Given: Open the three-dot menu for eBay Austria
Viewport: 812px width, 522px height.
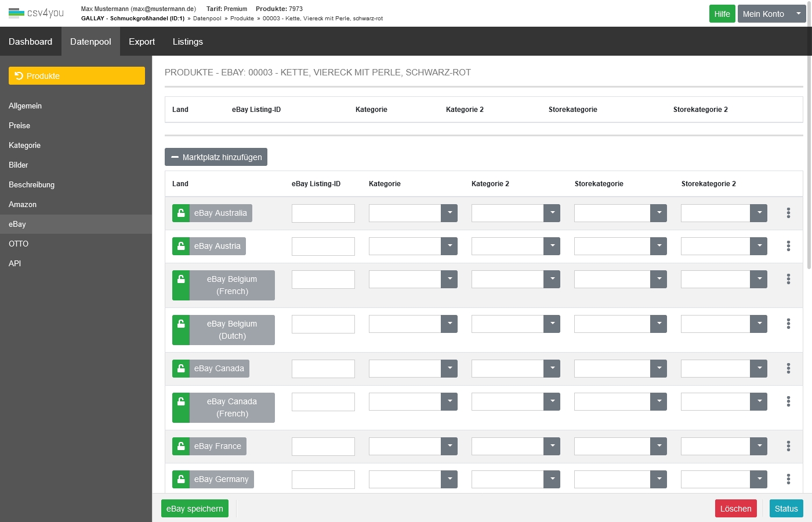Looking at the screenshot, I should click(x=788, y=246).
